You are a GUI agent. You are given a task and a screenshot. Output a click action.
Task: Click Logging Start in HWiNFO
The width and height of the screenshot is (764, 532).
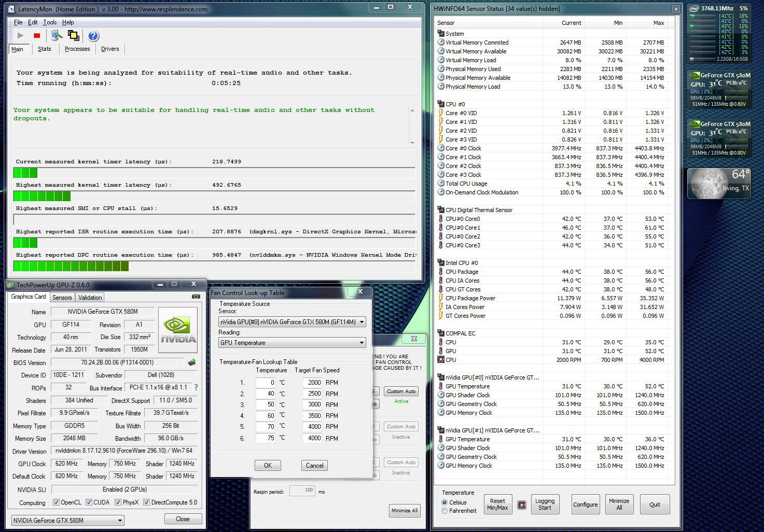(545, 505)
